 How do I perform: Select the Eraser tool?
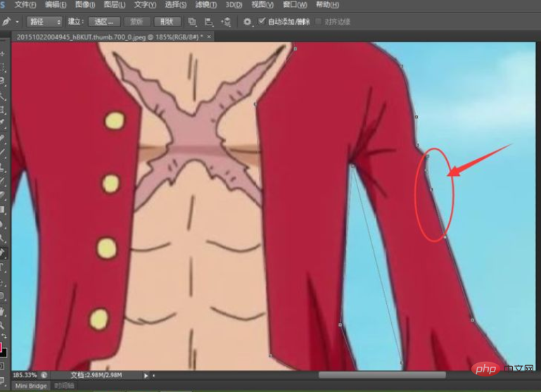tap(2, 196)
